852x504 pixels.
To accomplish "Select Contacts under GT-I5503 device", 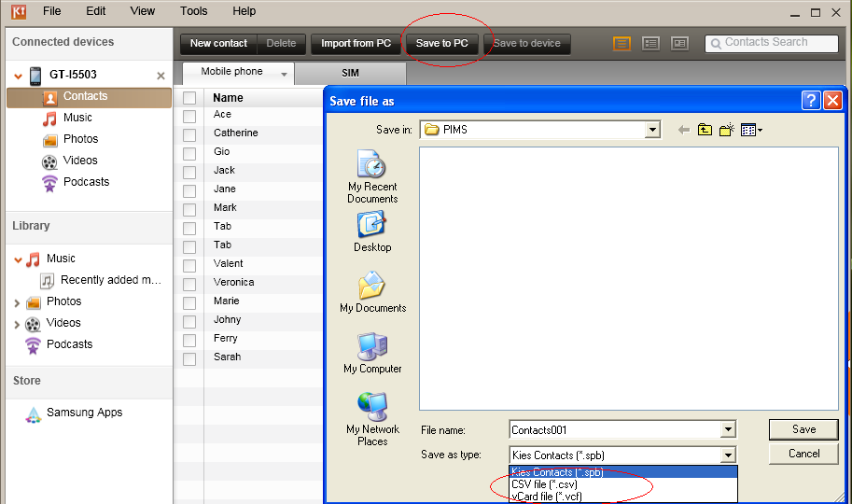I will tap(89, 97).
